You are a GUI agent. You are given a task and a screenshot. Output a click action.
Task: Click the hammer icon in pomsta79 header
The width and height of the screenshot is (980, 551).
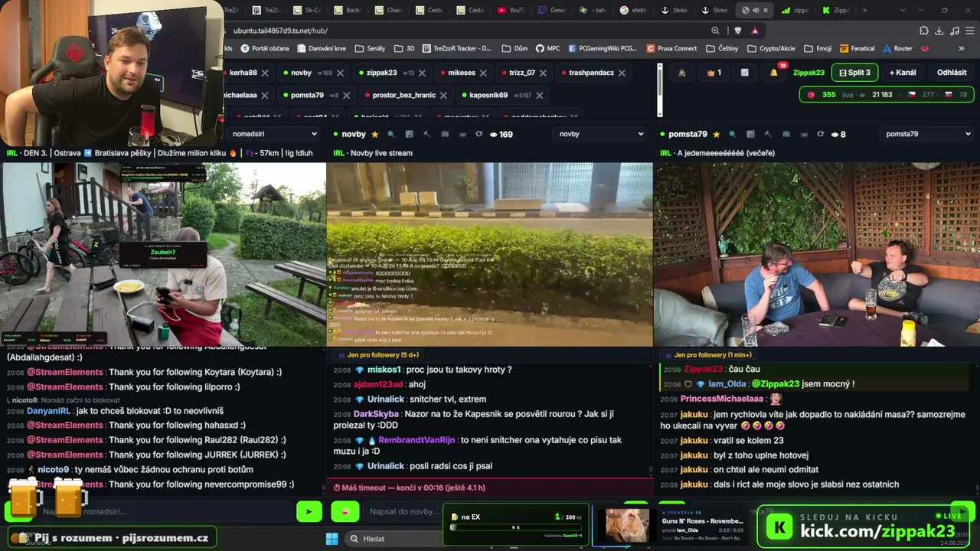click(768, 134)
